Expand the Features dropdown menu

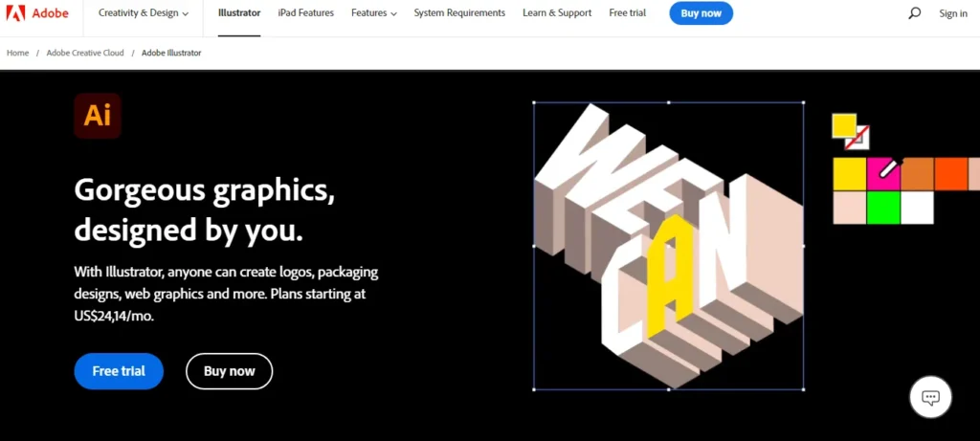click(x=374, y=13)
